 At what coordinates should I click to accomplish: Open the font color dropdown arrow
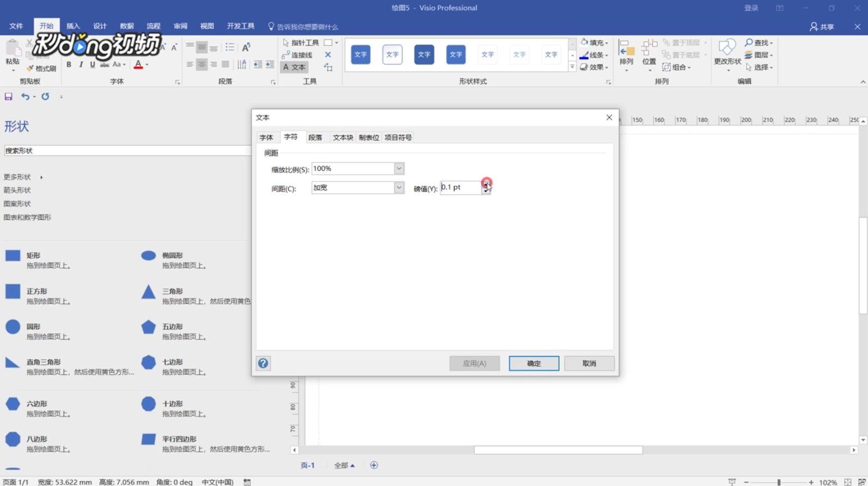click(147, 65)
